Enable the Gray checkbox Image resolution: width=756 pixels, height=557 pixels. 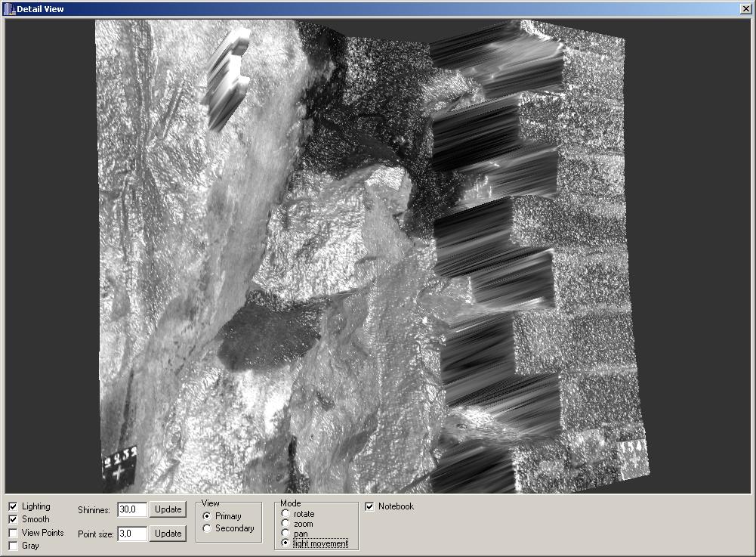pos(13,546)
